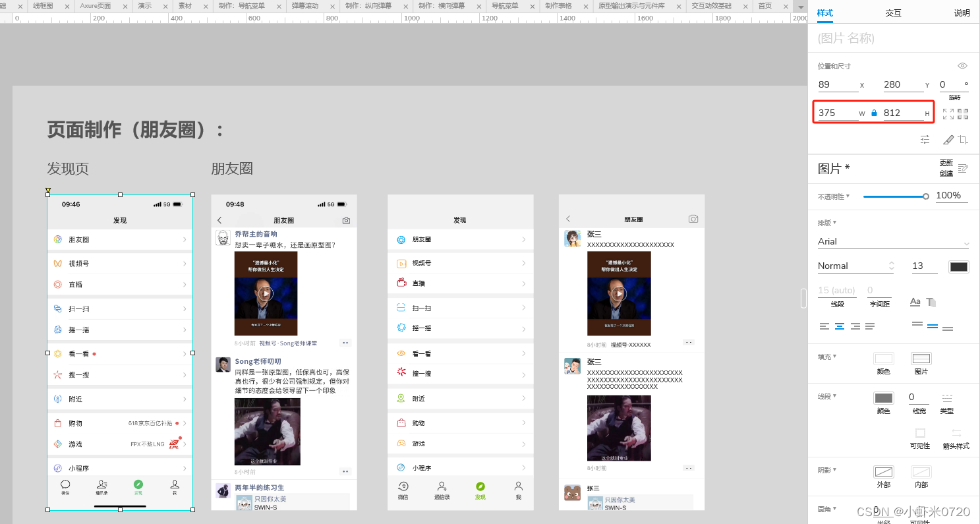This screenshot has height=524, width=980.
Task: Click the fit-to-size expand arrows icon
Action: [948, 114]
